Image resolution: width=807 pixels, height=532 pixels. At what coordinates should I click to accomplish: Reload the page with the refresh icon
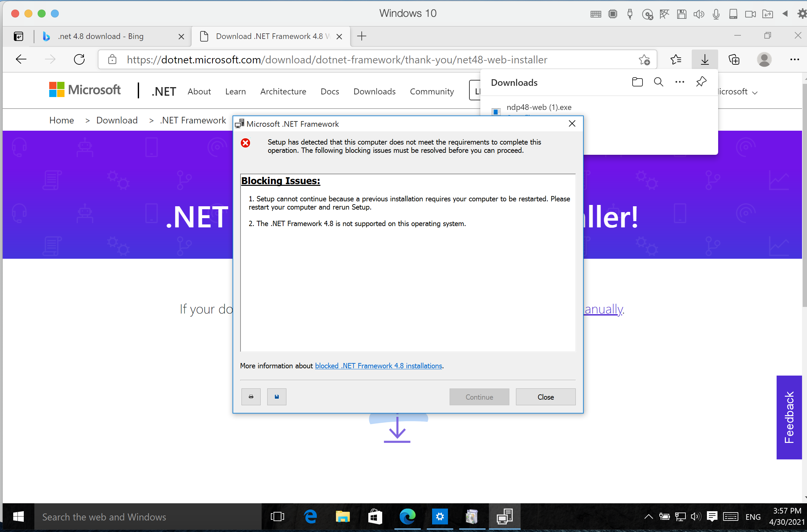[79, 59]
